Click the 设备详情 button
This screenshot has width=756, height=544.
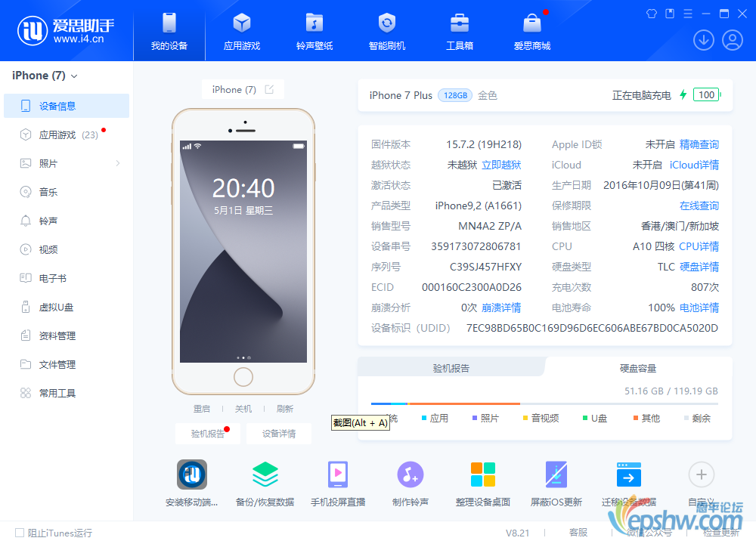[x=279, y=434]
